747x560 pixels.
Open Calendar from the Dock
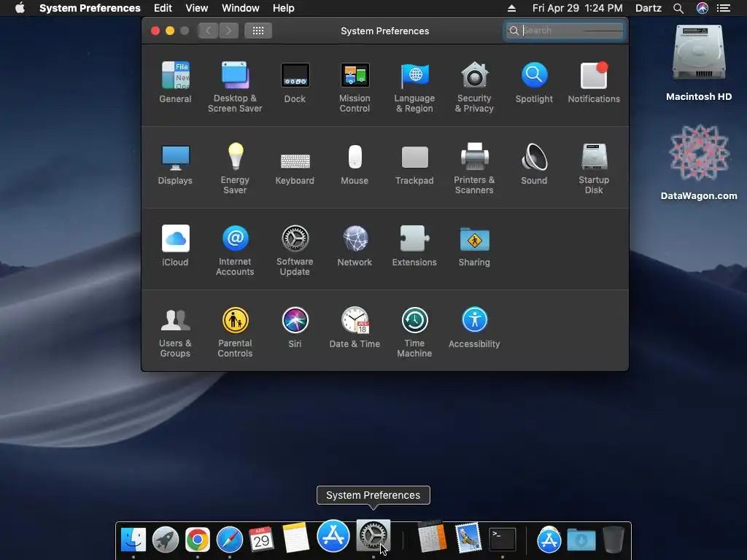(262, 540)
